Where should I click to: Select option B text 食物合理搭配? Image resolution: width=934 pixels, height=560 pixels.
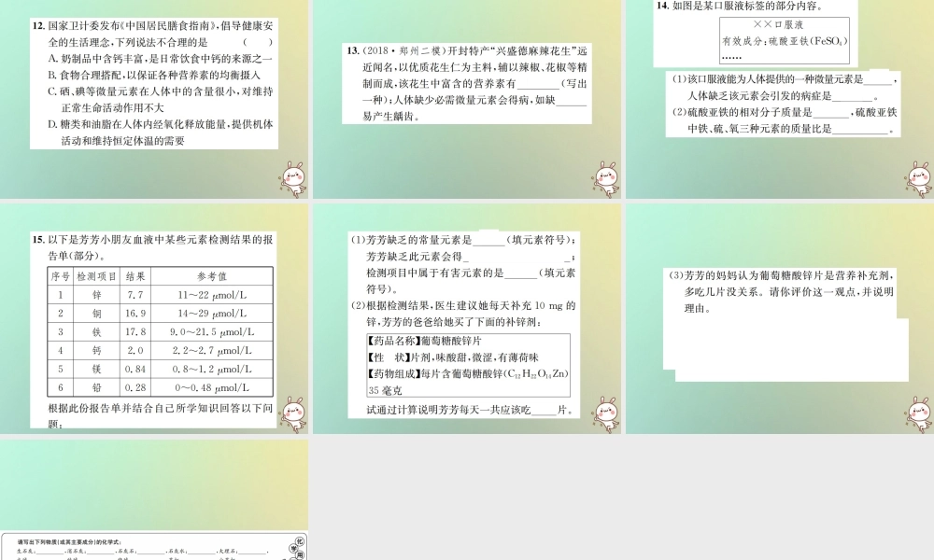[154, 75]
